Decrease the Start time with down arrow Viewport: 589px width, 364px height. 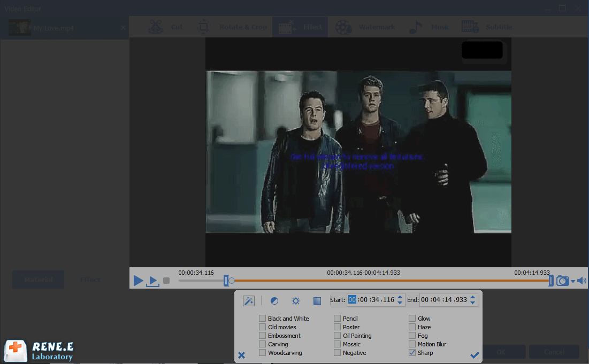point(400,303)
